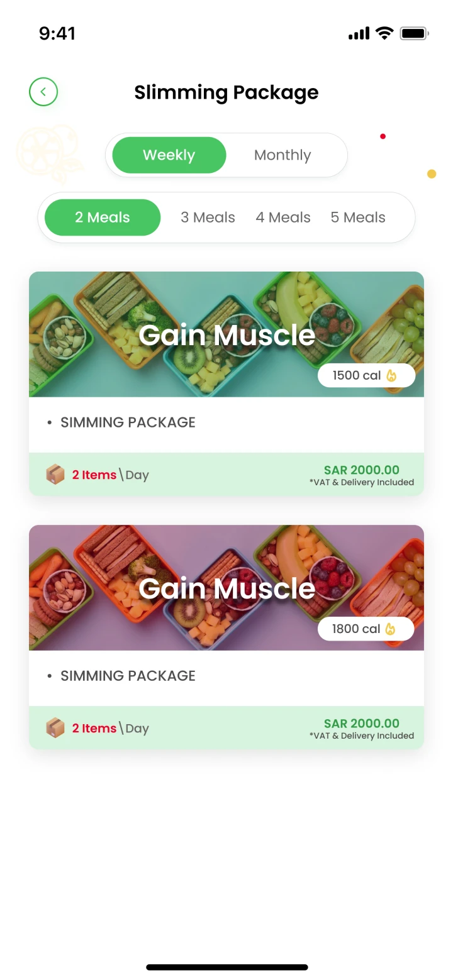Screen dimensions: 453x980
Task: Tap the battery icon in status bar
Action: [x=414, y=33]
